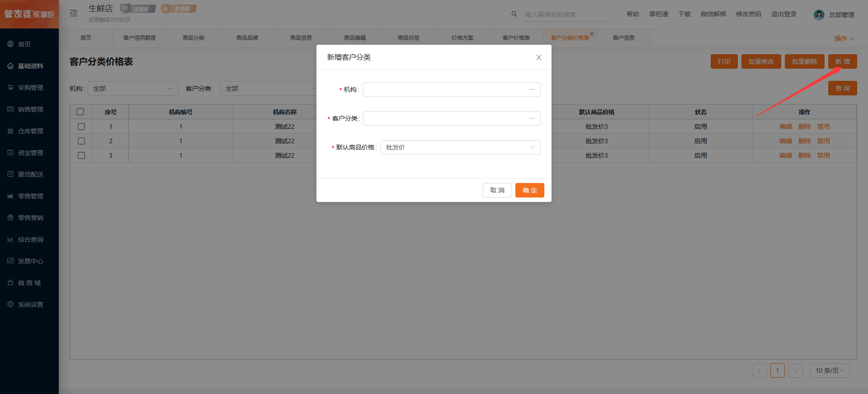Click the 试用版 badge icon
Viewport: 868px width, 394px height.
coord(138,9)
